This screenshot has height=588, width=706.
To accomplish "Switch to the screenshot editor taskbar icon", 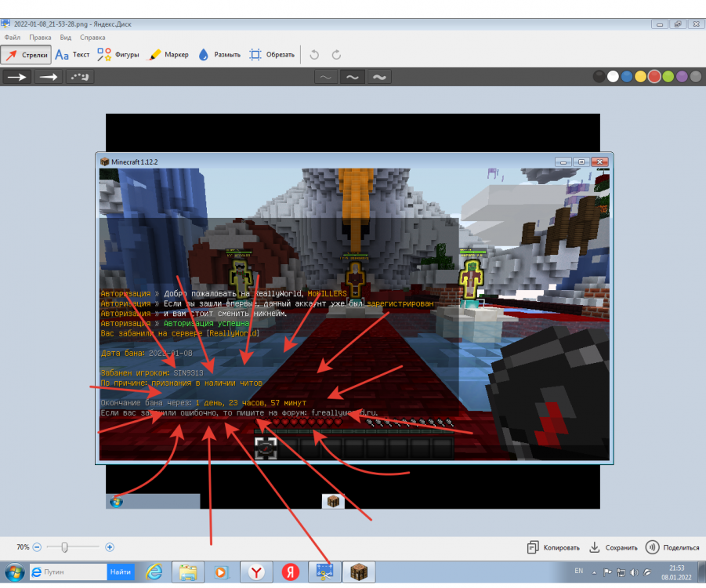I will [x=324, y=572].
